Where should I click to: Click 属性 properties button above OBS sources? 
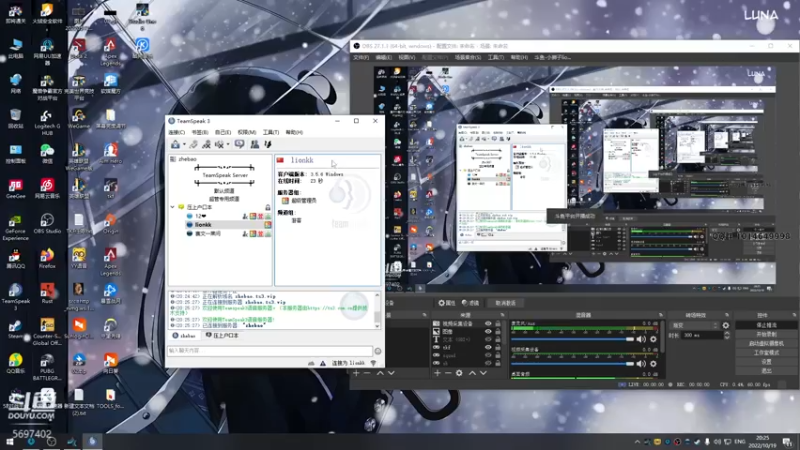tap(446, 303)
